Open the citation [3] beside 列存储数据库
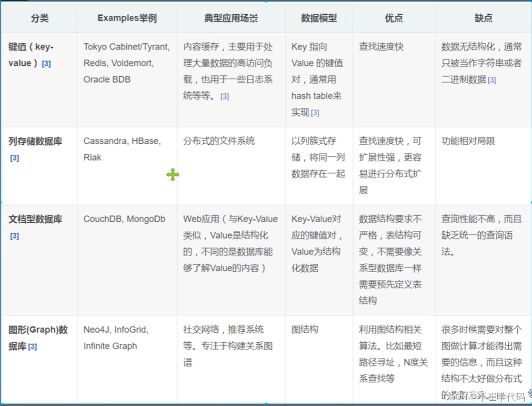The width and height of the screenshot is (532, 406). pyautogui.click(x=15, y=158)
